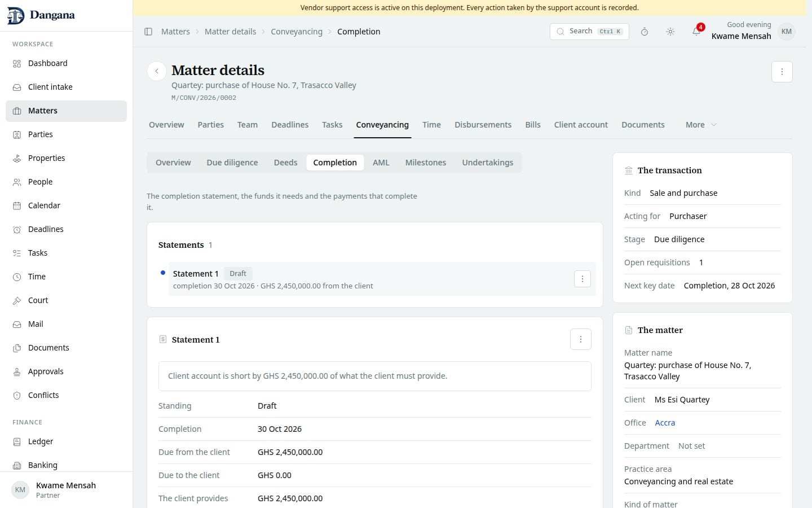Open the Documents tab in matter
The image size is (812, 508).
(x=643, y=125)
